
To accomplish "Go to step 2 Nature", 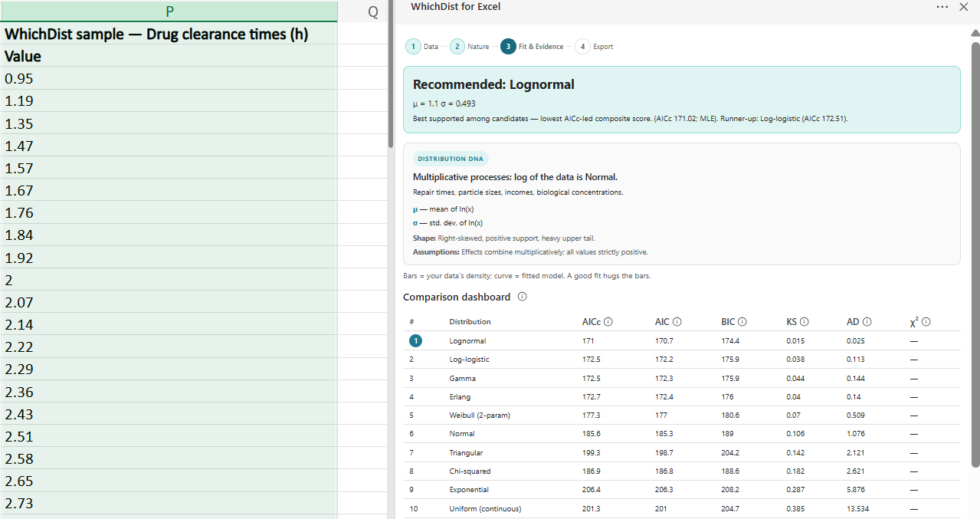I will (x=470, y=46).
